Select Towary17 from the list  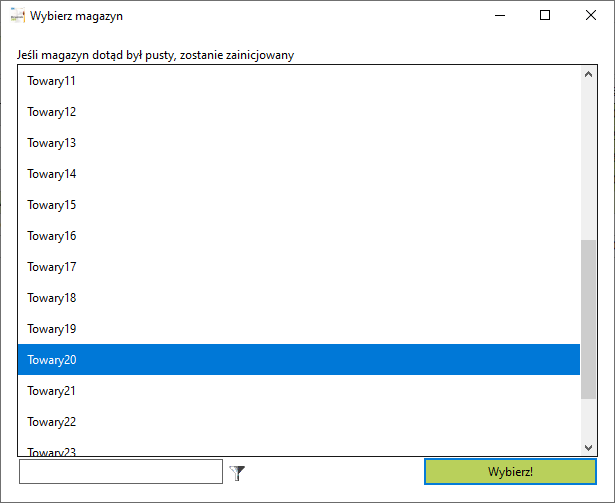click(299, 267)
